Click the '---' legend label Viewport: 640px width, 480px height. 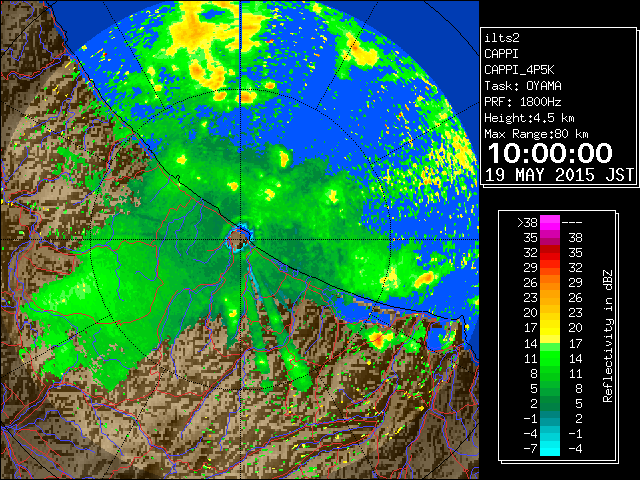point(572,223)
